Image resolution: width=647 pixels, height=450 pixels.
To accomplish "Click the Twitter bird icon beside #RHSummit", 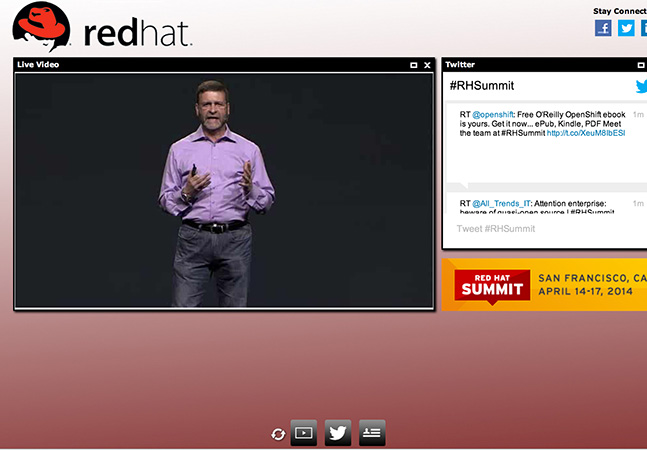I will [641, 86].
